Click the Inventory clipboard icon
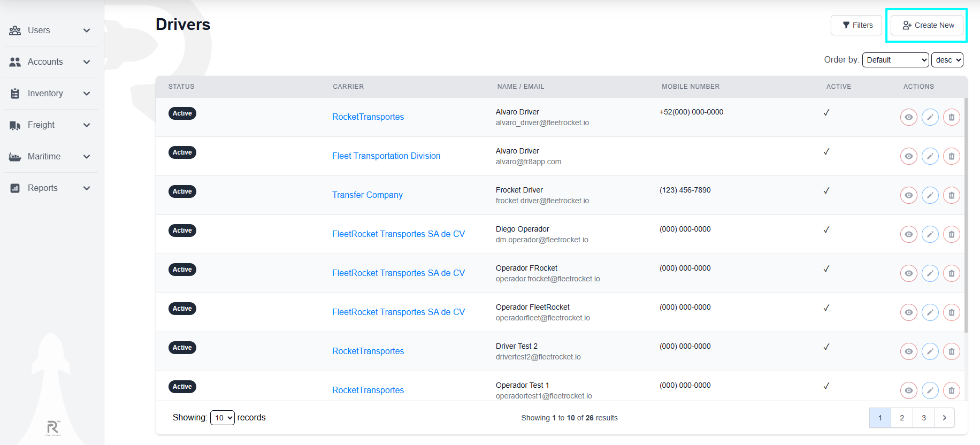The image size is (980, 445). [x=15, y=94]
